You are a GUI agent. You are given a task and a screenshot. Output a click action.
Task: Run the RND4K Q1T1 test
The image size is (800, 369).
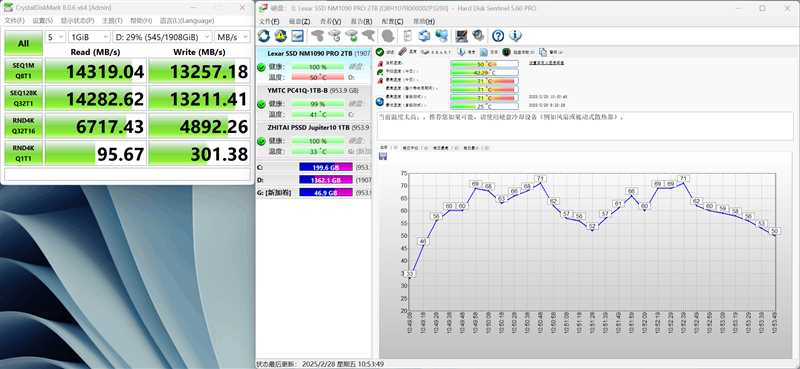pos(23,153)
